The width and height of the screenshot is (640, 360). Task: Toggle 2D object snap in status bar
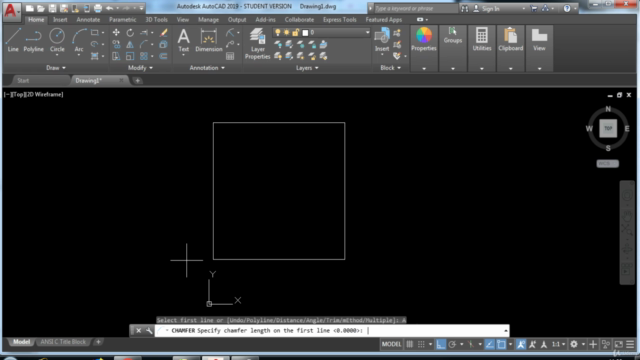[x=501, y=344]
